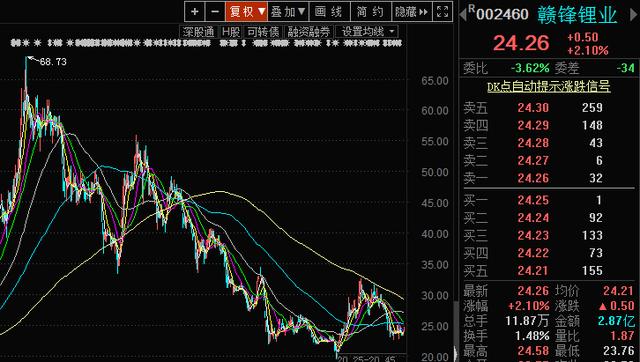Toggle fullscreen chart icon

442,11
